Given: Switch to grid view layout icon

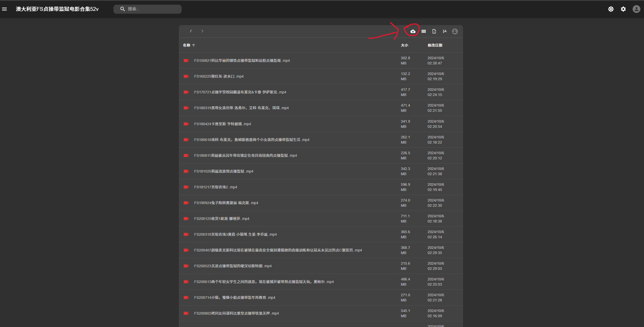Looking at the screenshot, I should click(x=424, y=31).
